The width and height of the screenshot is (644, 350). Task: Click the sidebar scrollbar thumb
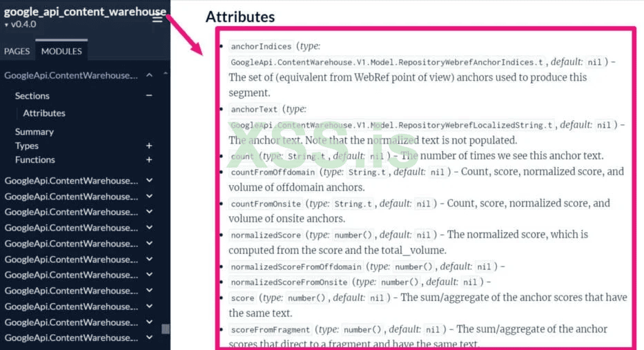point(166,329)
